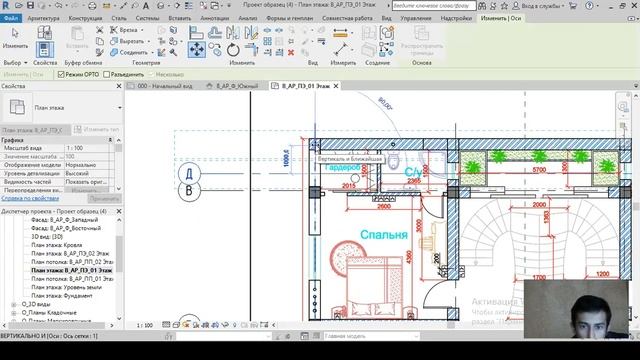Close the Диспетчер проекта panel
Viewport: 640px width, 360px height.
(119, 211)
